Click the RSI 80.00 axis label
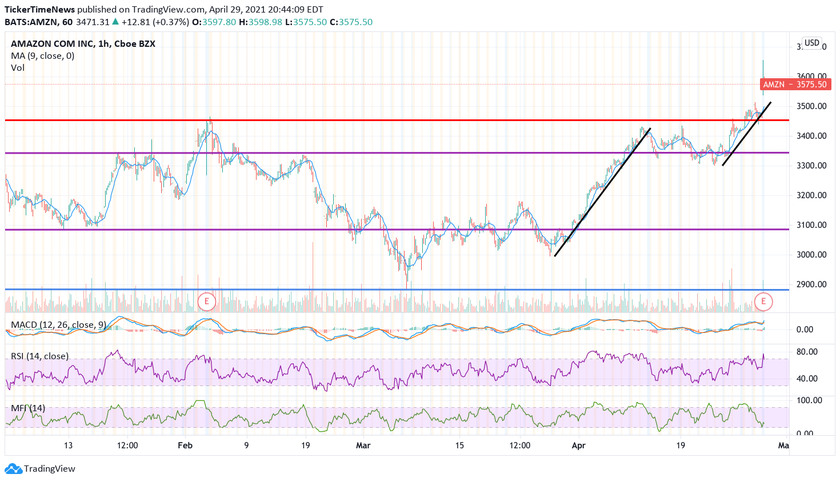Image resolution: width=840 pixels, height=482 pixels. [807, 352]
